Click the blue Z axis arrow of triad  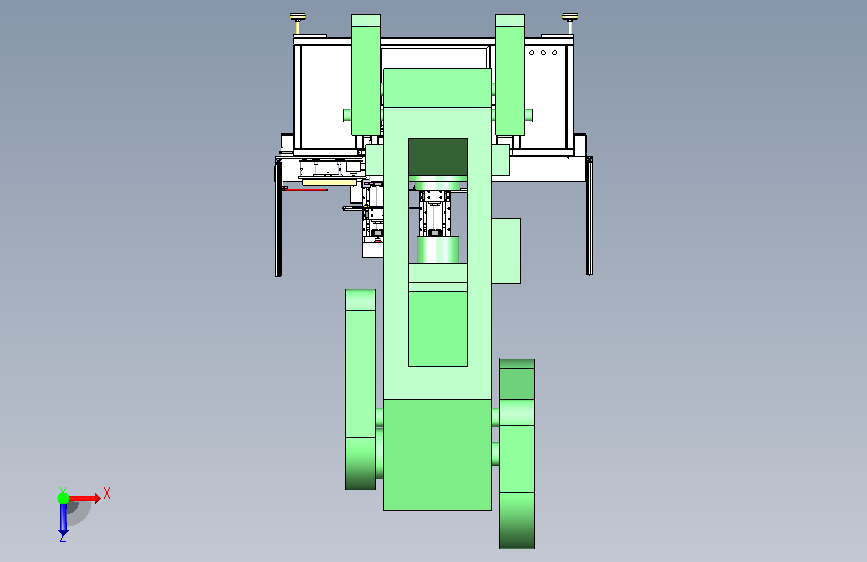[x=63, y=519]
